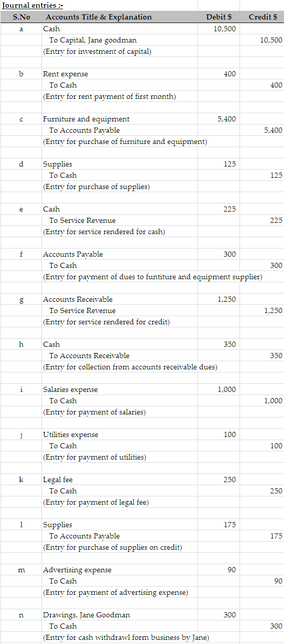Select the explanation about funtiture and equipment supplier
This screenshot has height=644, width=284.
[152, 277]
